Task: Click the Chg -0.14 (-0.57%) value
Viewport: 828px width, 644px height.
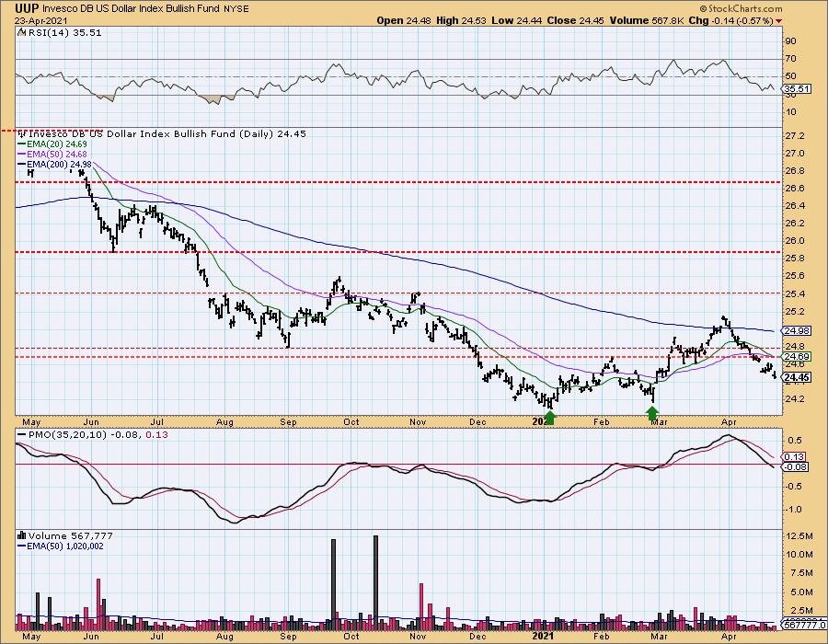Action: click(730, 20)
